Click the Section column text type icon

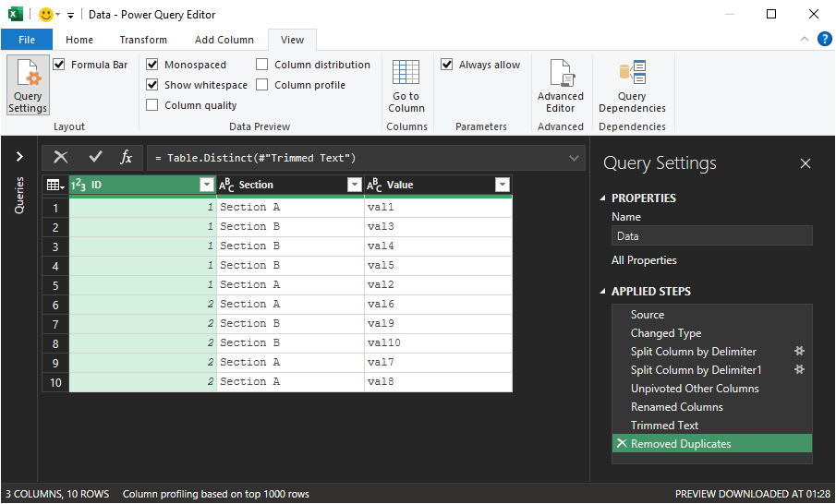[x=226, y=185]
